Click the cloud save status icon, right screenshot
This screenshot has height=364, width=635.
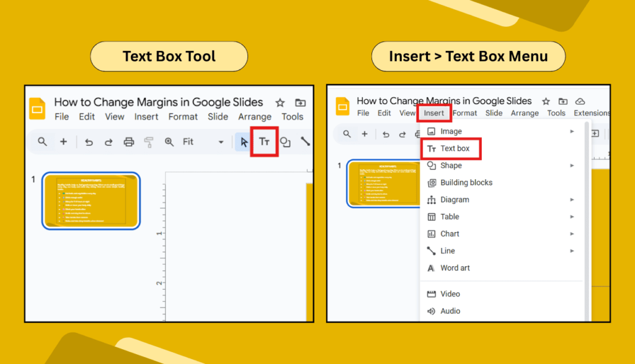coord(580,101)
